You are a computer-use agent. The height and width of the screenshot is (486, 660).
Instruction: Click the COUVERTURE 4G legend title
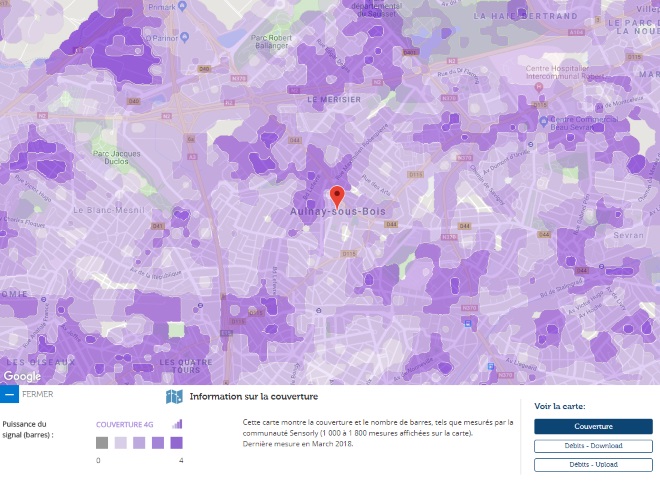coord(125,425)
